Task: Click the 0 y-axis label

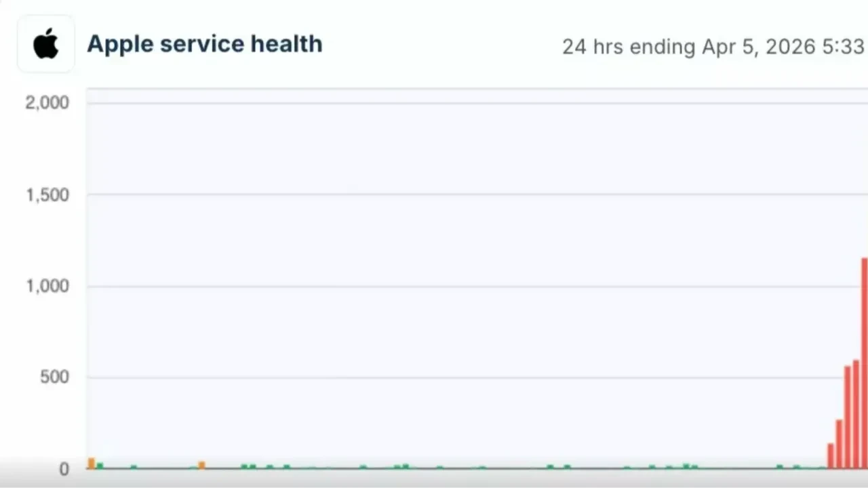Action: pyautogui.click(x=64, y=468)
